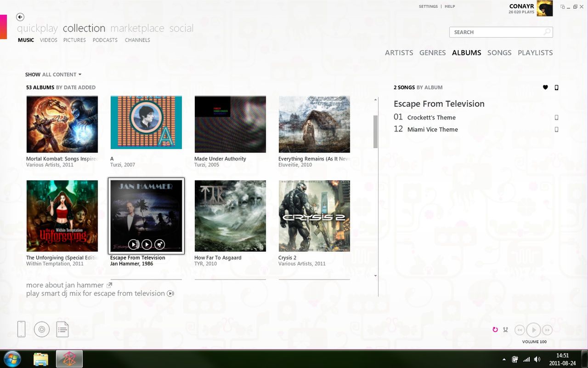Screen dimensions: 588x368
Task: Open Windows Explorer from the taskbar
Action: click(x=41, y=359)
